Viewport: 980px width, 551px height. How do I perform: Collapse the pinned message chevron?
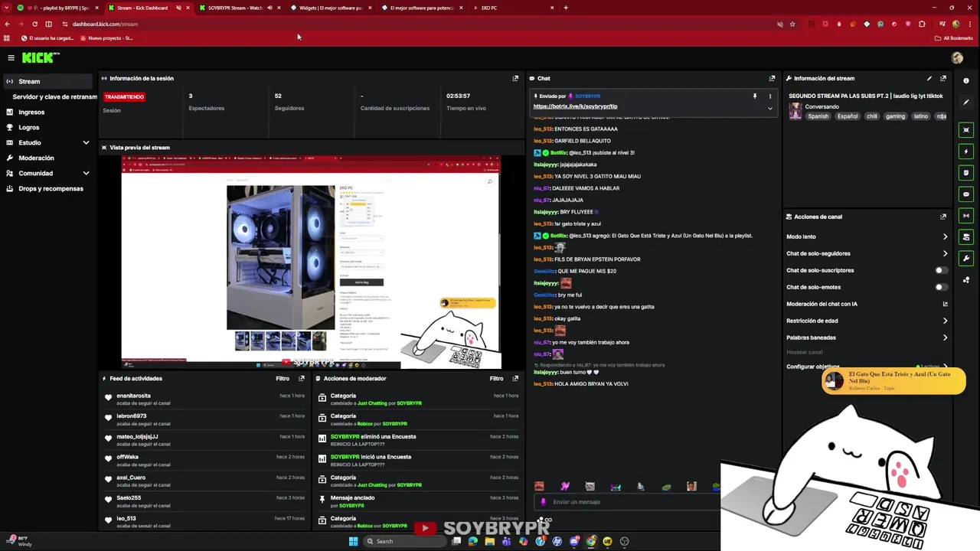tap(769, 108)
